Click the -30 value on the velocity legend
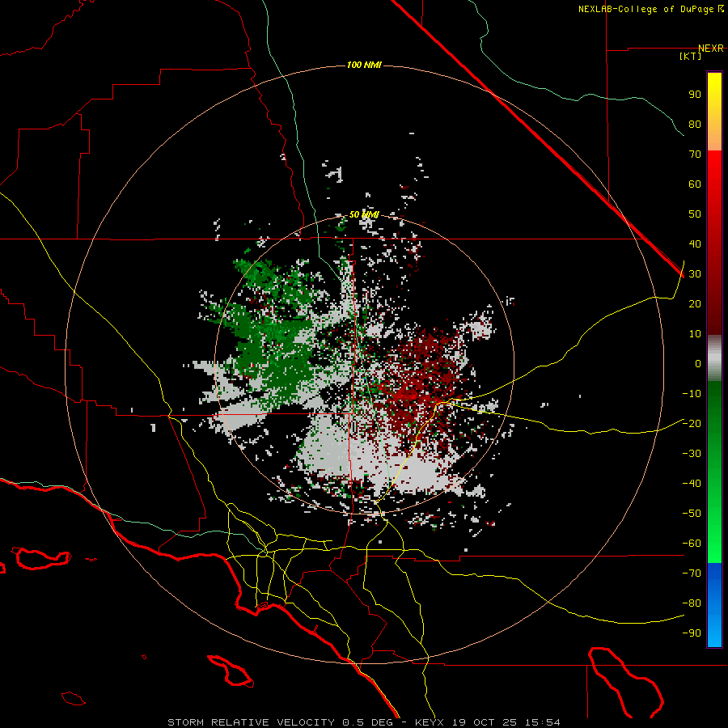The image size is (728, 728). (692, 454)
